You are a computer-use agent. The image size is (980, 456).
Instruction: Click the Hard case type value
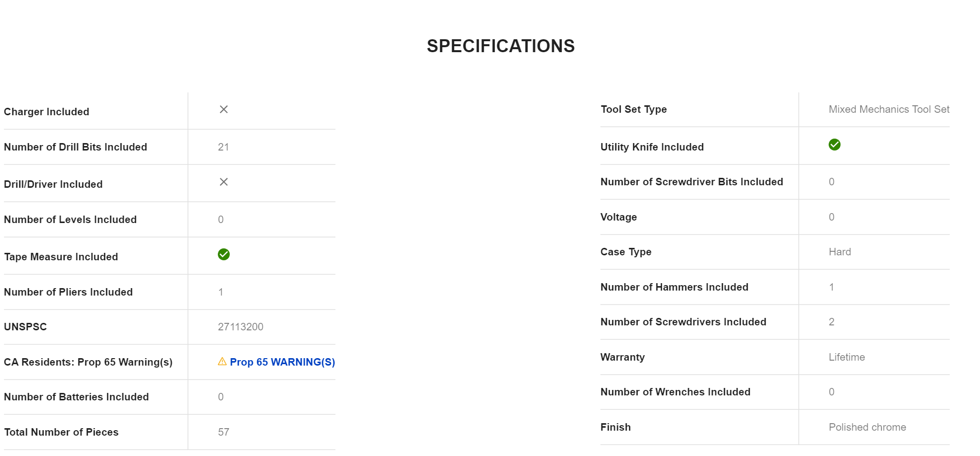click(840, 252)
